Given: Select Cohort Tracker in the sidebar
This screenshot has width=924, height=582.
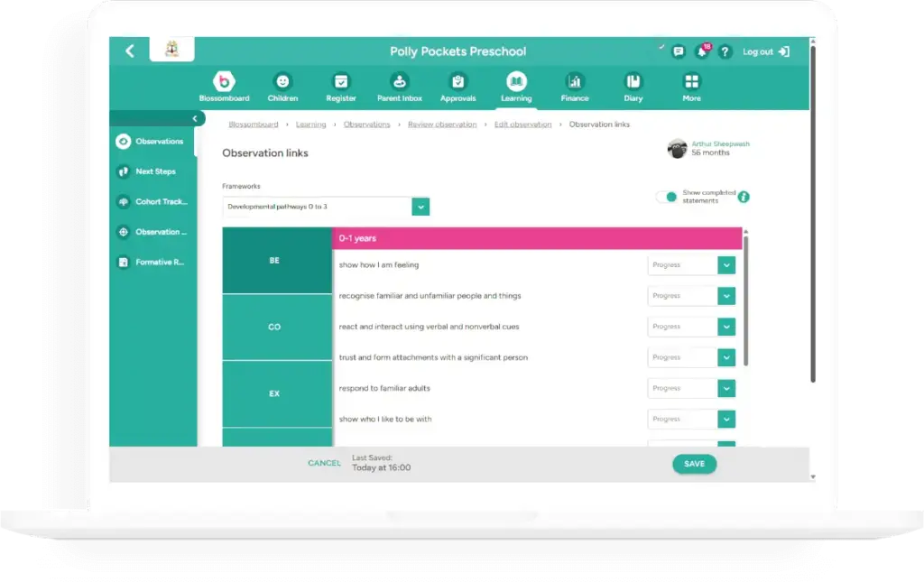Looking at the screenshot, I should point(161,202).
